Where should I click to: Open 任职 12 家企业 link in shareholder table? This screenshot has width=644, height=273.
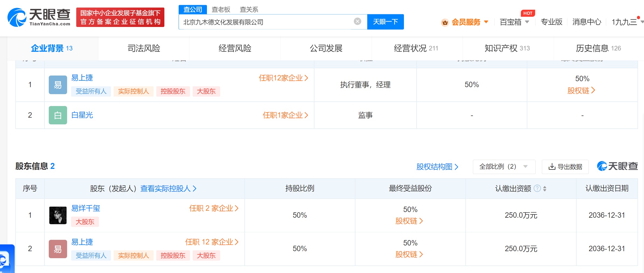212,242
